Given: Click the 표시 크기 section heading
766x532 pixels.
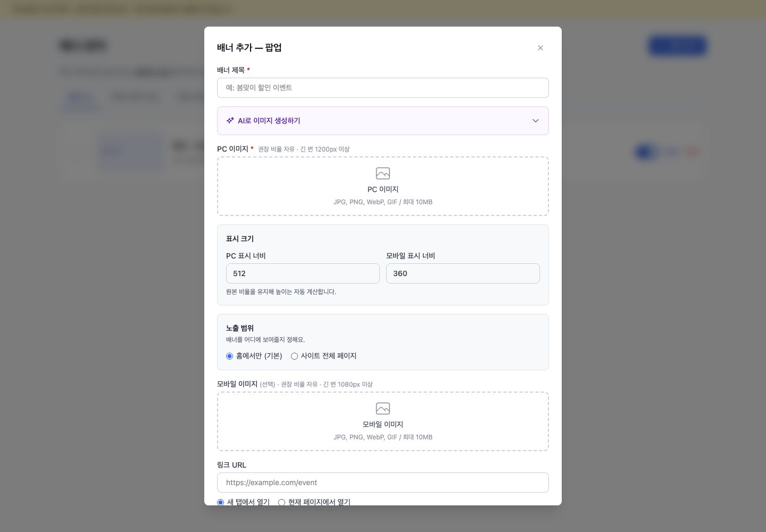Looking at the screenshot, I should (240, 239).
